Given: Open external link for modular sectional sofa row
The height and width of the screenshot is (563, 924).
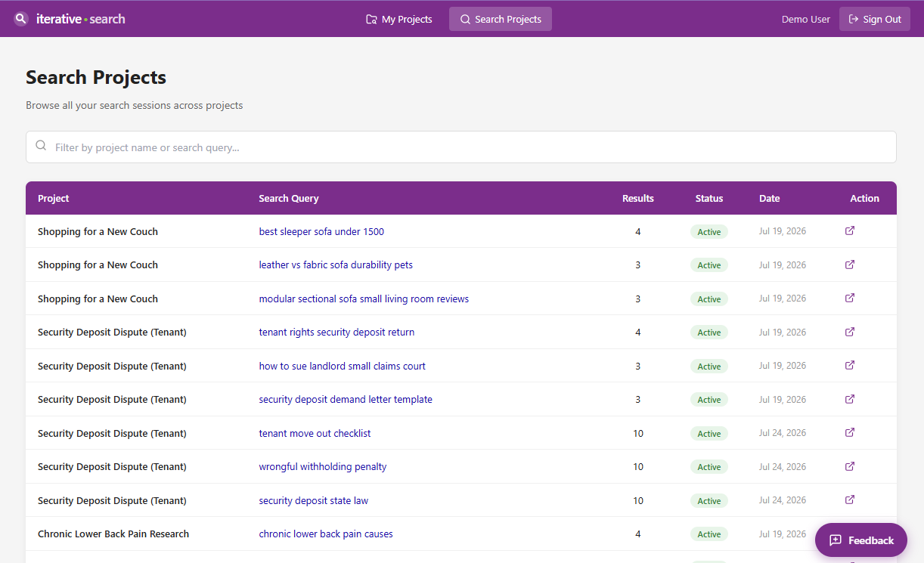Looking at the screenshot, I should [x=850, y=299].
